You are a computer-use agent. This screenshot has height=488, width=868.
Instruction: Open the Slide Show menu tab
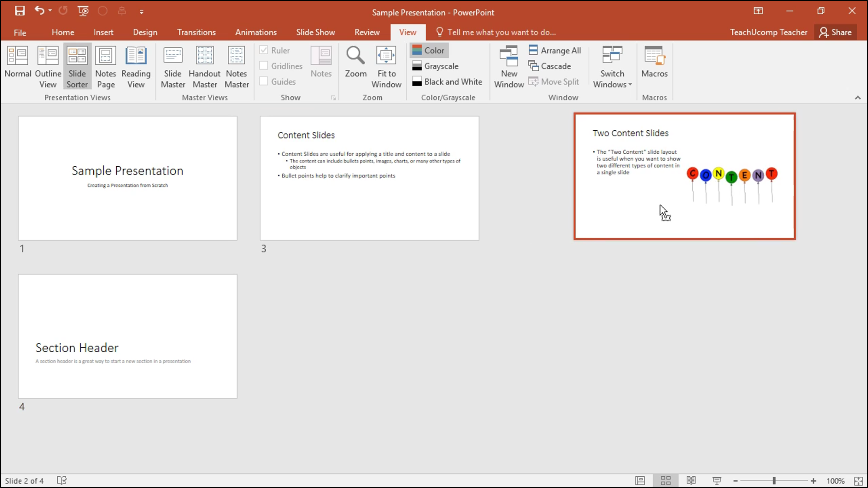[x=315, y=32]
